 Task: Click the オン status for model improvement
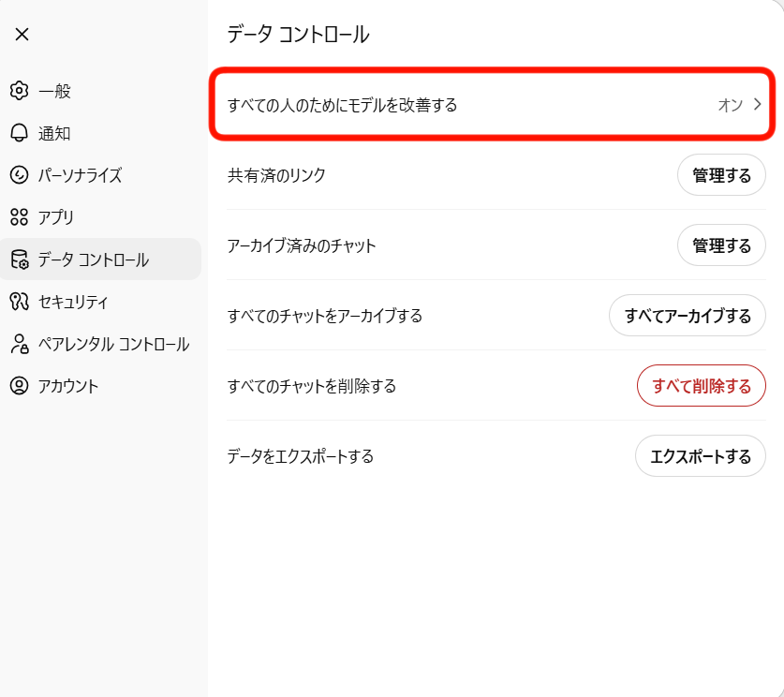pos(730,105)
